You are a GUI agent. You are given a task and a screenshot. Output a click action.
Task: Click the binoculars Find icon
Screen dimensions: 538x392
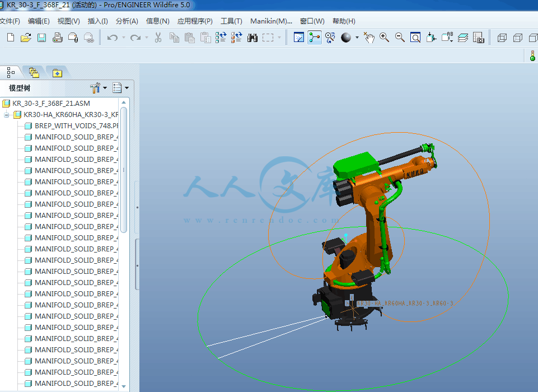tap(252, 38)
